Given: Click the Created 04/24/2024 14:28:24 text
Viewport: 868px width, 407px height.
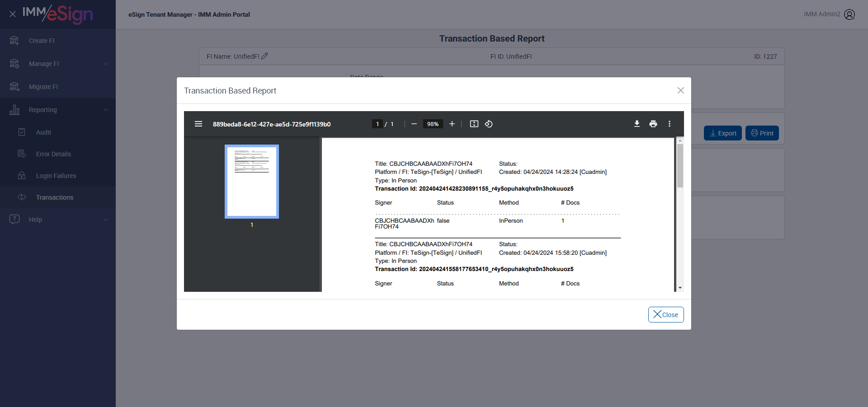Looking at the screenshot, I should point(553,172).
